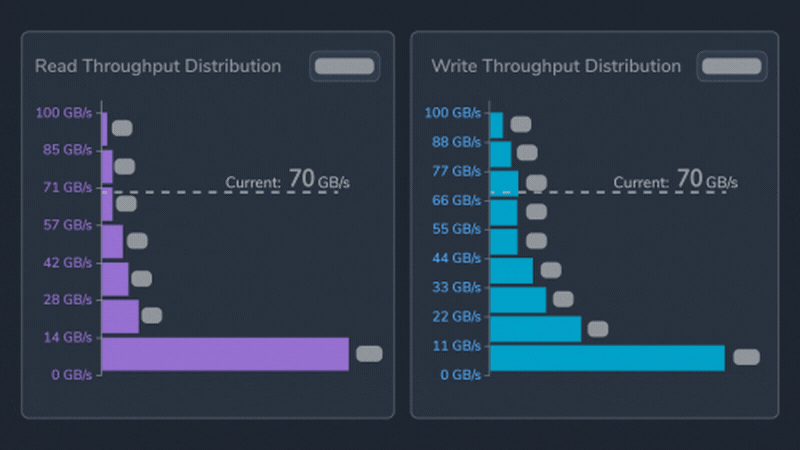
Task: Select the longest purple bar in Read histogram
Action: point(225,354)
